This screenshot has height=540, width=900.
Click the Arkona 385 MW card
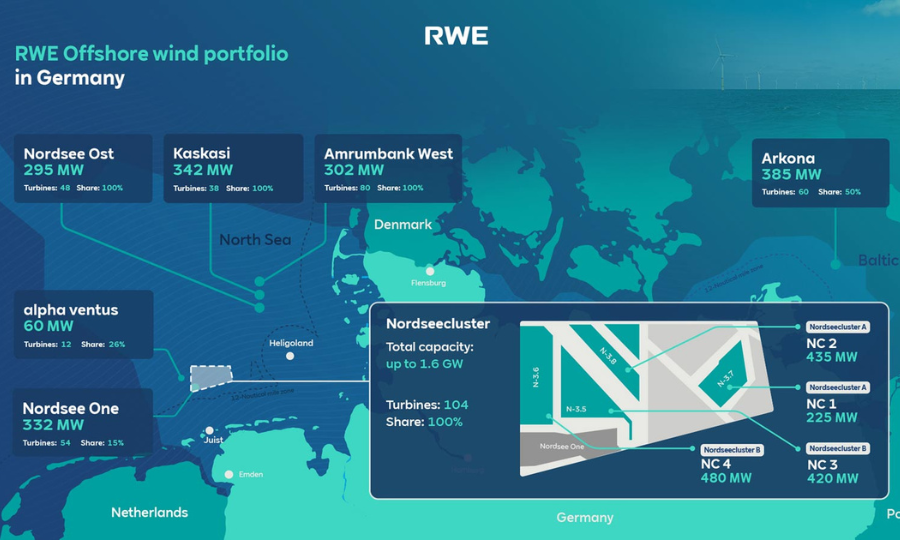tap(820, 173)
